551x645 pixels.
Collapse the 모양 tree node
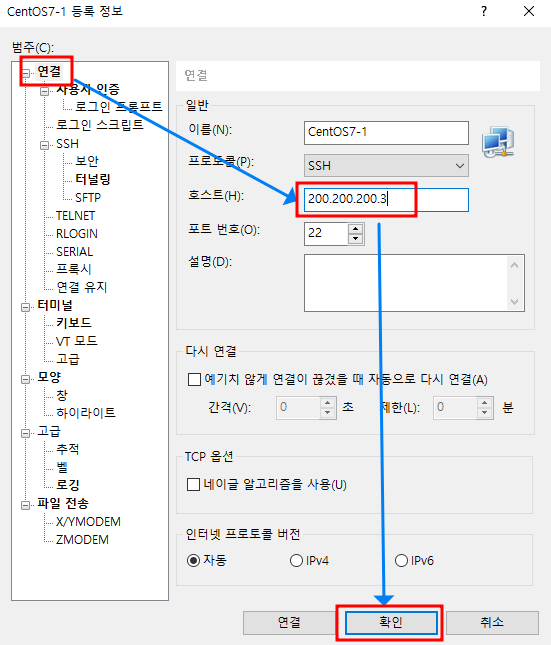(26, 379)
